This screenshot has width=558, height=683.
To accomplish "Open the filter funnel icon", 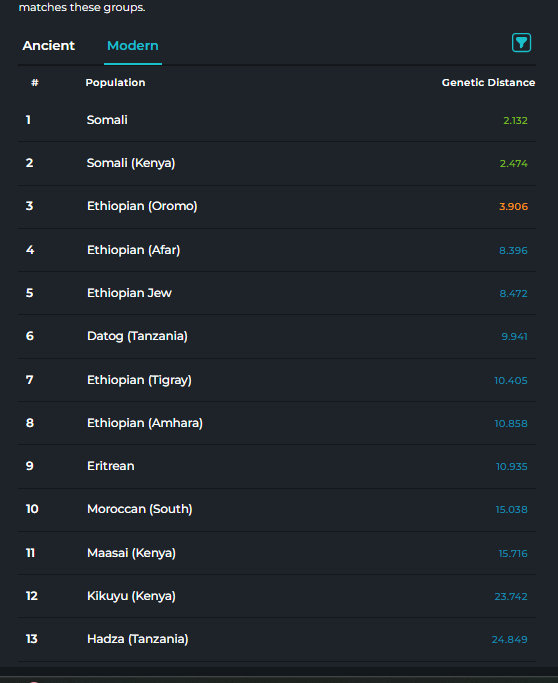I will (521, 43).
